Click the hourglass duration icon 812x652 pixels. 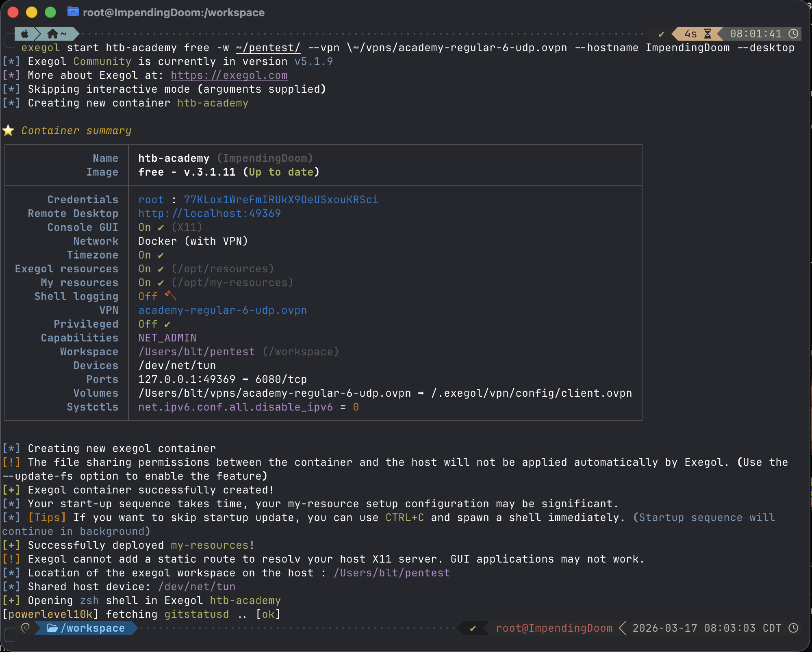coord(708,34)
